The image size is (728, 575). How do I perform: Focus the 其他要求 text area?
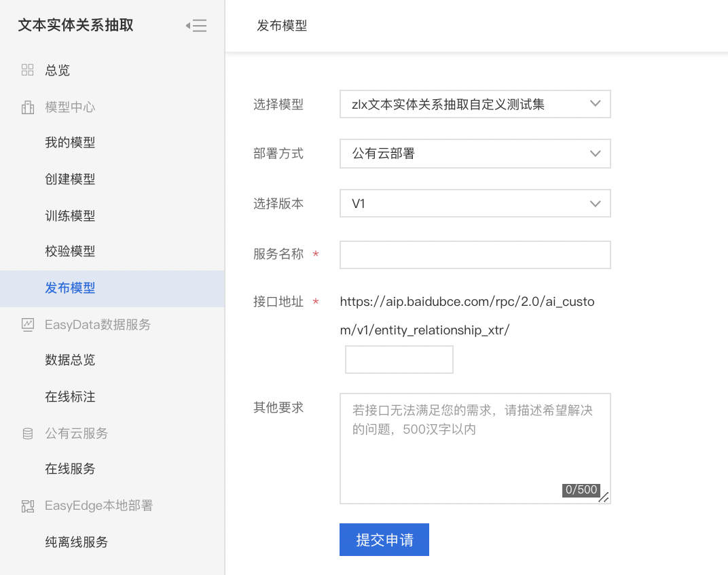pyautogui.click(x=475, y=449)
